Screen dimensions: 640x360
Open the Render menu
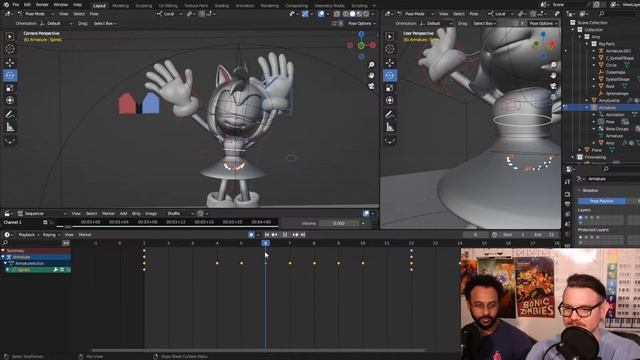[42, 5]
